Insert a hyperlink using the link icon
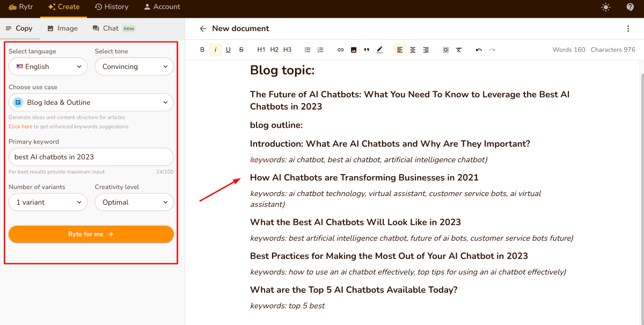 point(340,50)
